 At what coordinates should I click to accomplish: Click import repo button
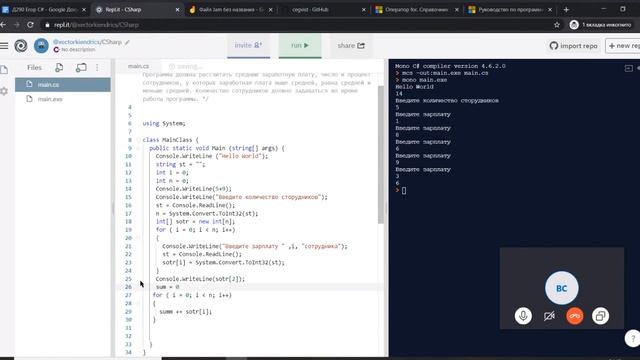pyautogui.click(x=573, y=46)
